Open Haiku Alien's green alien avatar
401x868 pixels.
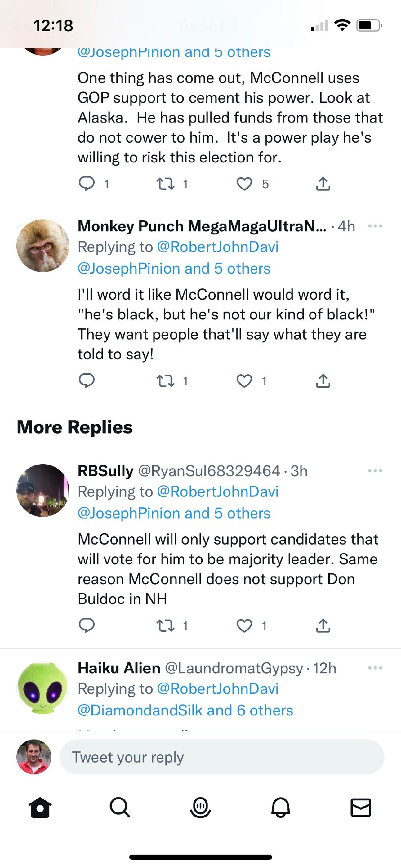point(43,688)
